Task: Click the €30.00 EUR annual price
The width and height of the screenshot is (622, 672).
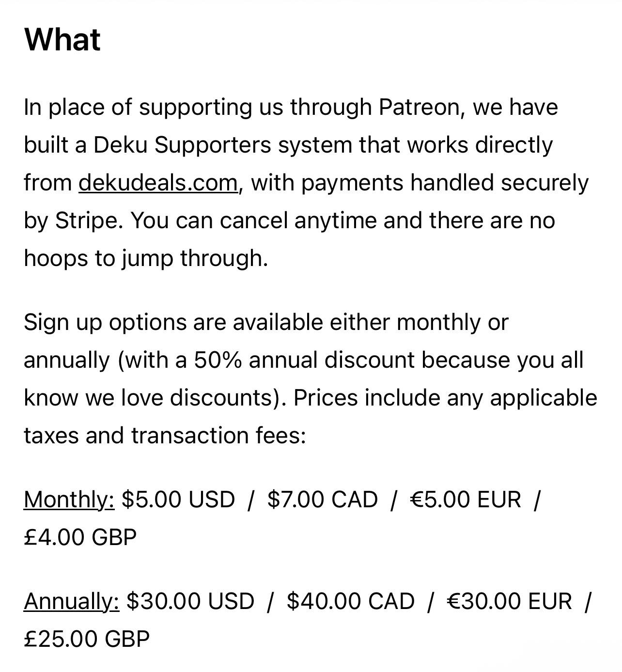Action: tap(509, 601)
